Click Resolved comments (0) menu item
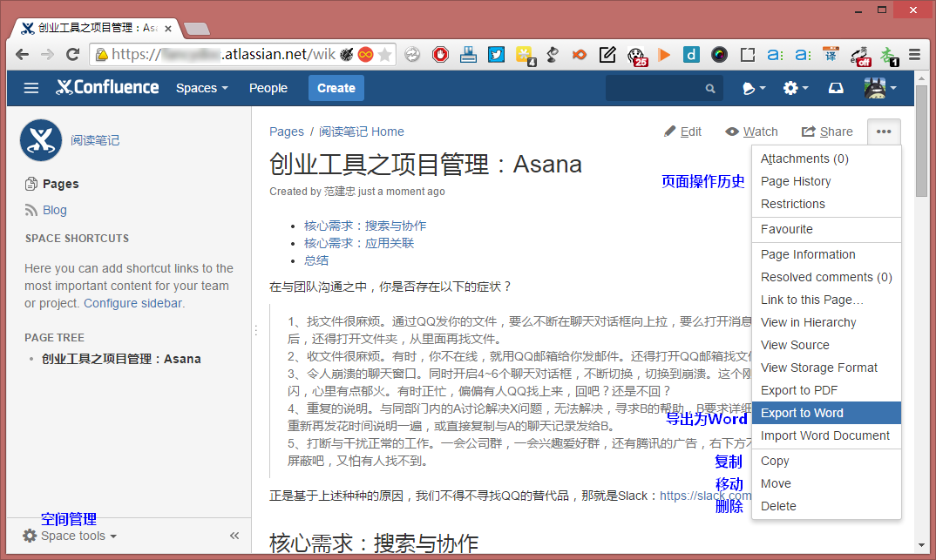Image resolution: width=936 pixels, height=560 pixels. coord(826,277)
